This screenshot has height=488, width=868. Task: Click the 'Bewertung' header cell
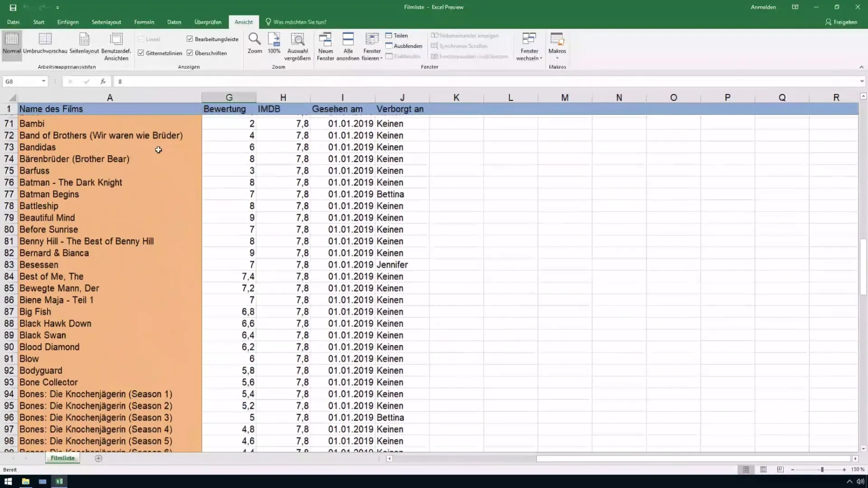[229, 109]
